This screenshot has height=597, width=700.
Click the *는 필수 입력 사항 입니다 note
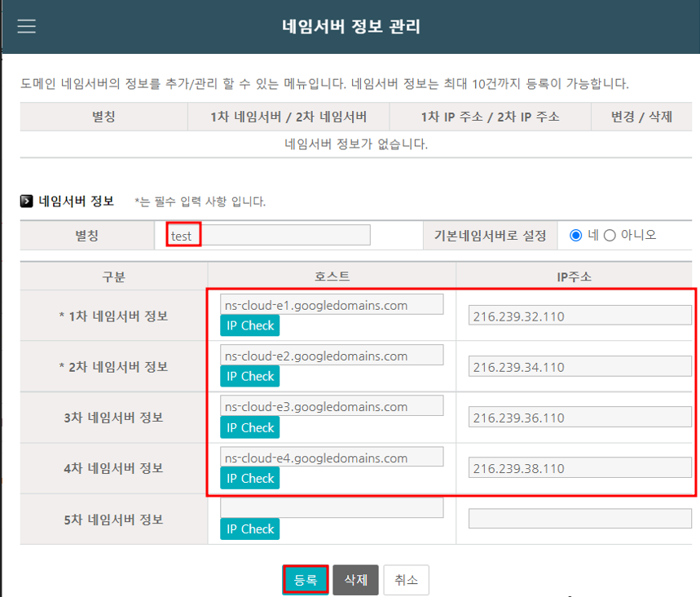coord(200,201)
